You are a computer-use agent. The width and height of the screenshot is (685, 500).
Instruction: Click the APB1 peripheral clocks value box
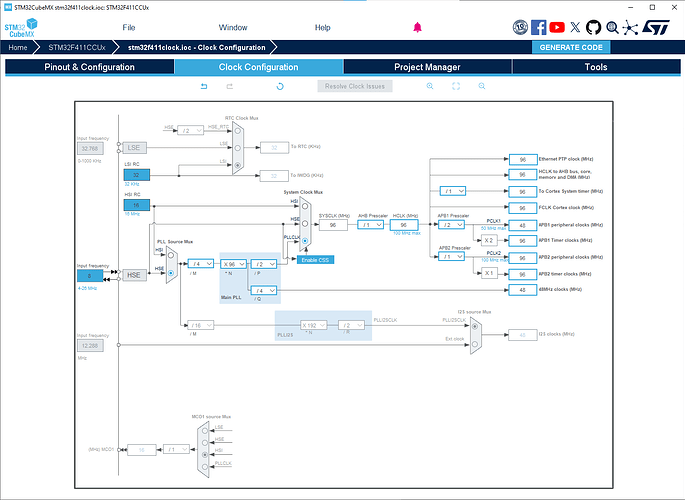522,225
